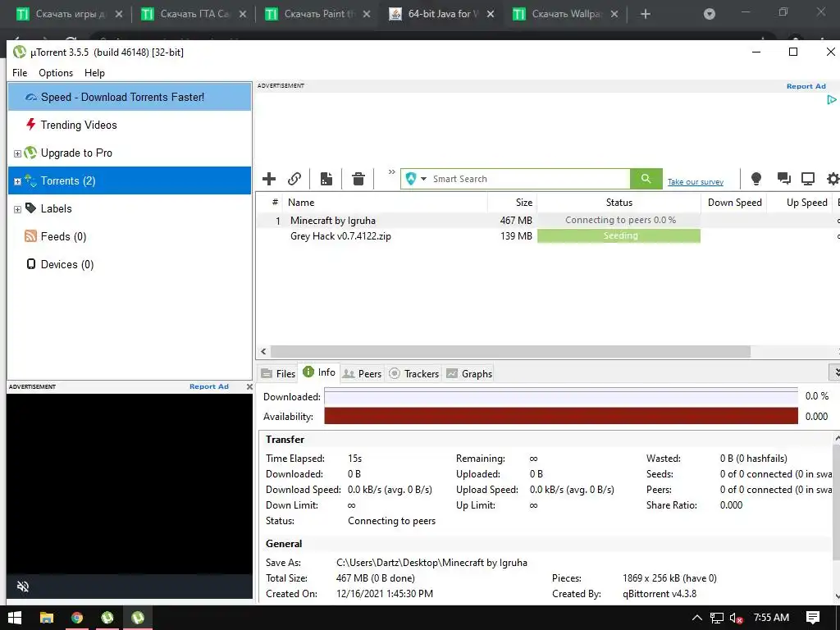
Task: Open the Help menu
Action: 95,73
